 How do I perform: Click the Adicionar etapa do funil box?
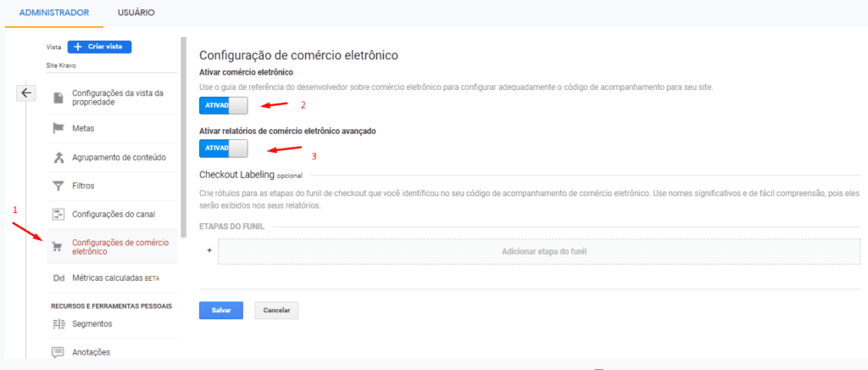[542, 251]
